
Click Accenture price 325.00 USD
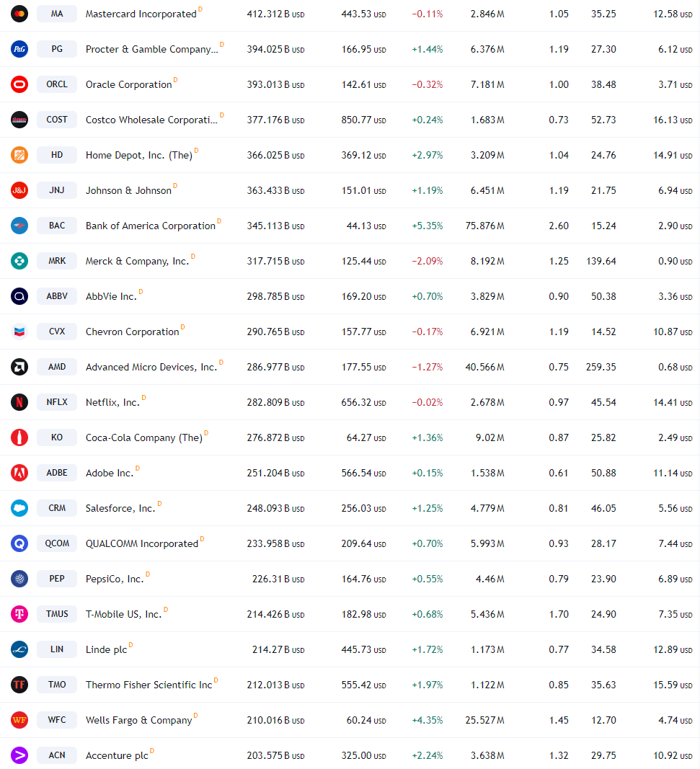pyautogui.click(x=363, y=755)
